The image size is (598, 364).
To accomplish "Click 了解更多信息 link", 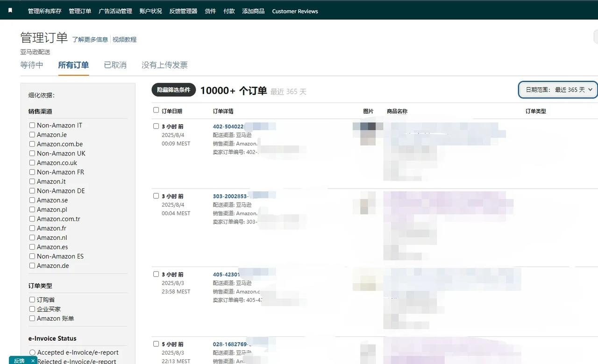I will pyautogui.click(x=90, y=40).
